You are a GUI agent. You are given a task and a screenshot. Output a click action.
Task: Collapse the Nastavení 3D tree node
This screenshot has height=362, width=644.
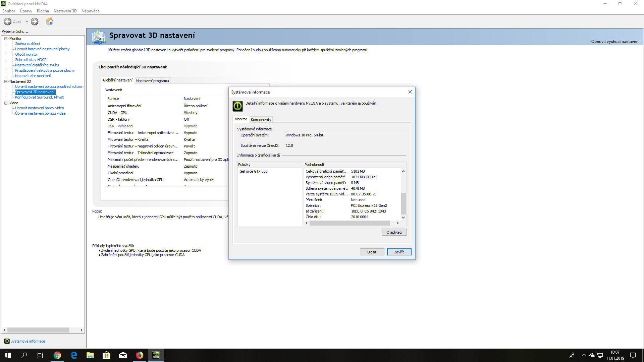6,81
